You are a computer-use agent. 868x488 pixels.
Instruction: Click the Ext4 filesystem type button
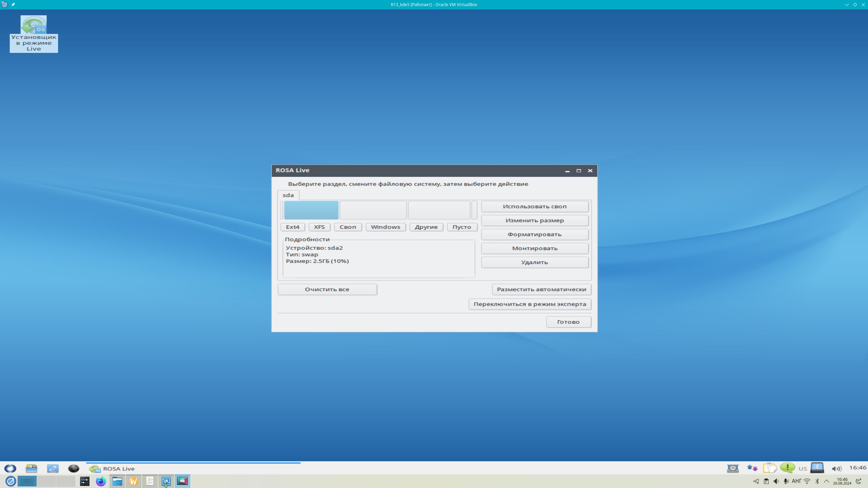(292, 227)
